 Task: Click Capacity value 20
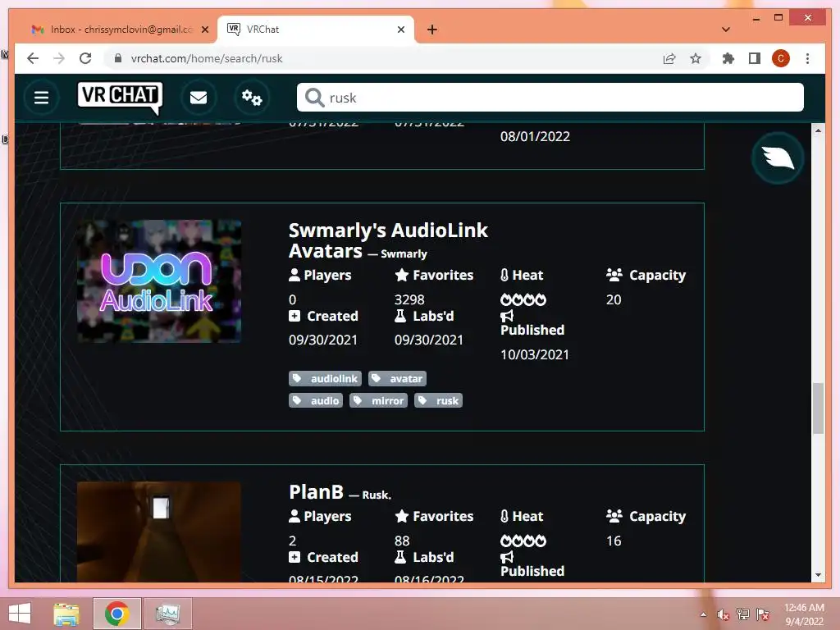point(614,299)
